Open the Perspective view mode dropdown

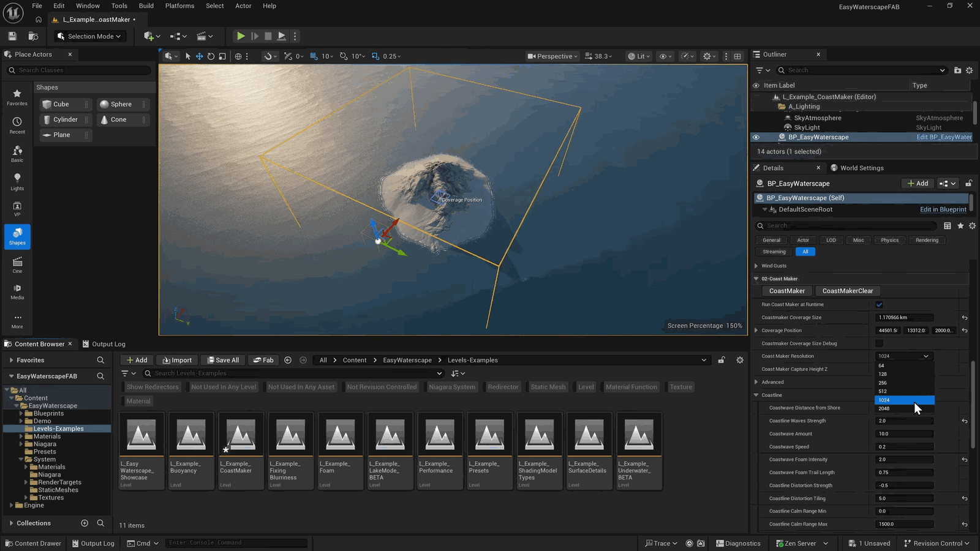552,56
